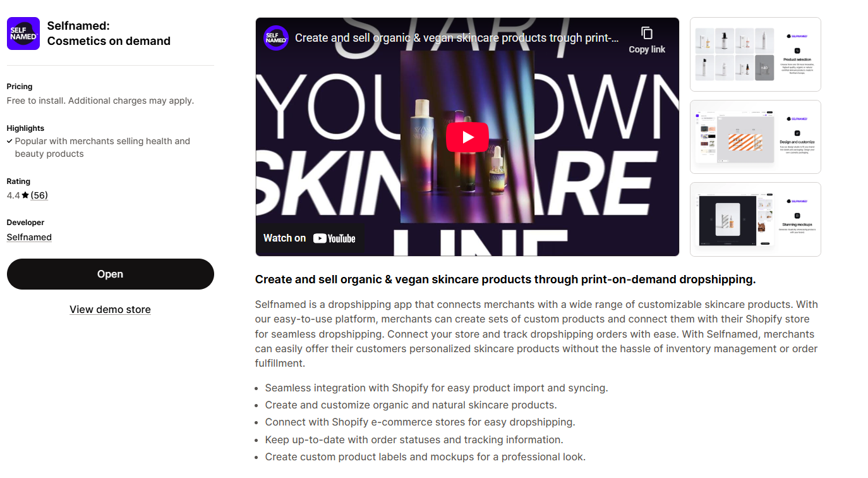Click the bold Create and sell organic headline
Screen dimensions: 868x478
[505, 279]
